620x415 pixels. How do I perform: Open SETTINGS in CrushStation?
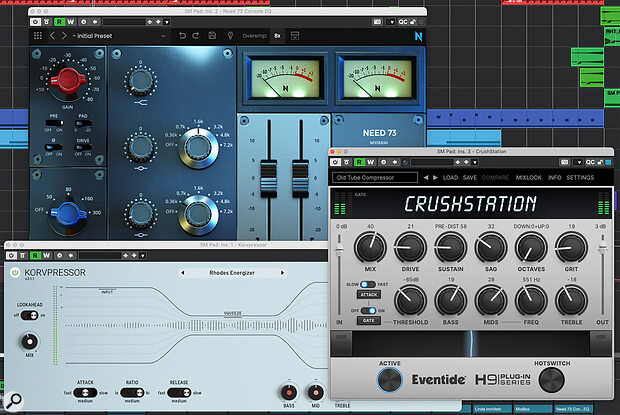click(580, 177)
